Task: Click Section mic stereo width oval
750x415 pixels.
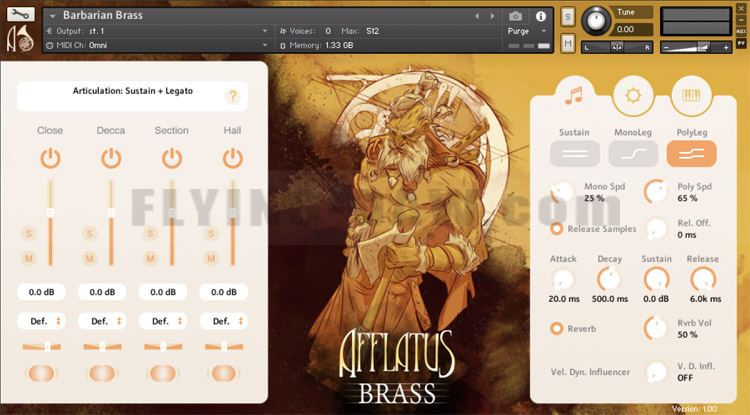Action: [x=163, y=373]
